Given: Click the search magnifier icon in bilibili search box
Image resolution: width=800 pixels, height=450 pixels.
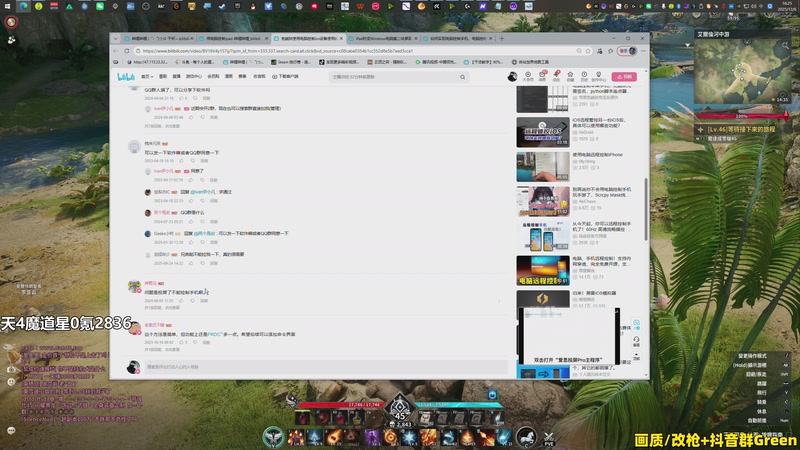Looking at the screenshot, I should click(x=462, y=77).
